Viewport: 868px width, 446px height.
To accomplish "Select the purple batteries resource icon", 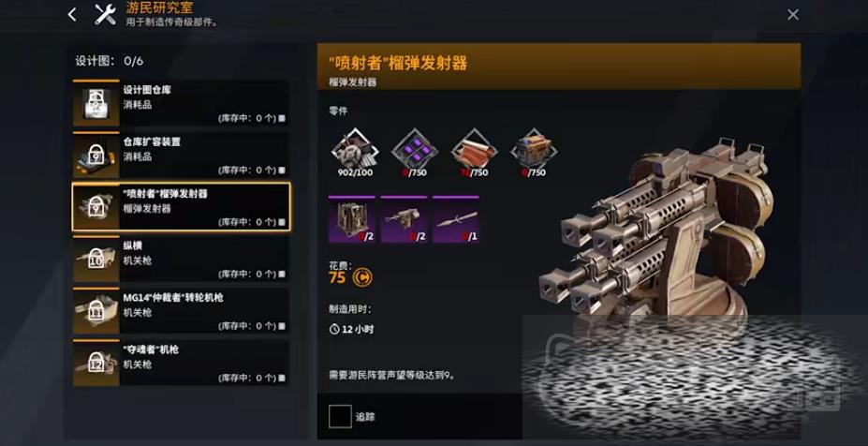I will click(x=415, y=148).
